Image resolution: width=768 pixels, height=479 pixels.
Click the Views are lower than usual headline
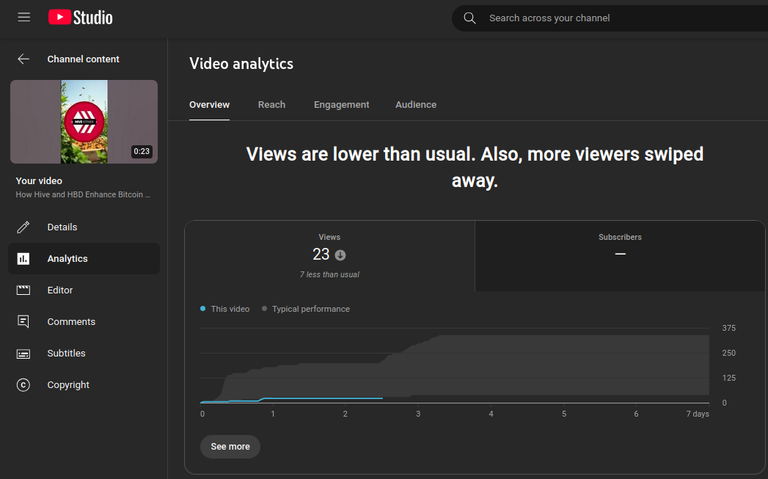[475, 168]
